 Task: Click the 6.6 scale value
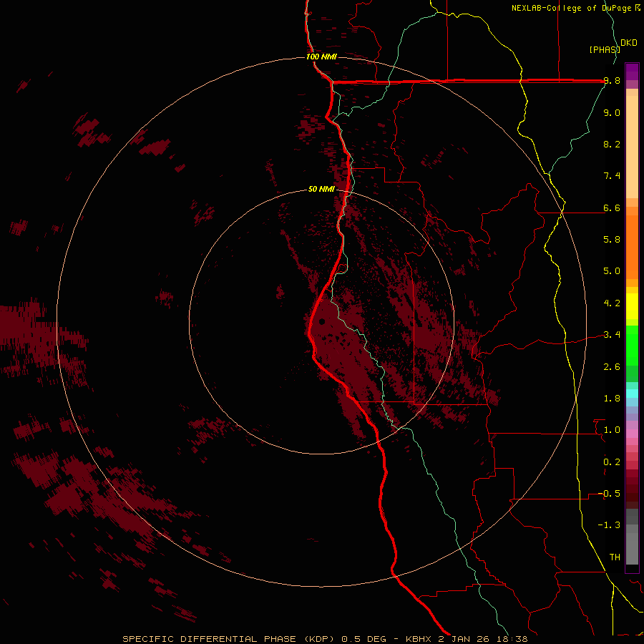click(612, 208)
